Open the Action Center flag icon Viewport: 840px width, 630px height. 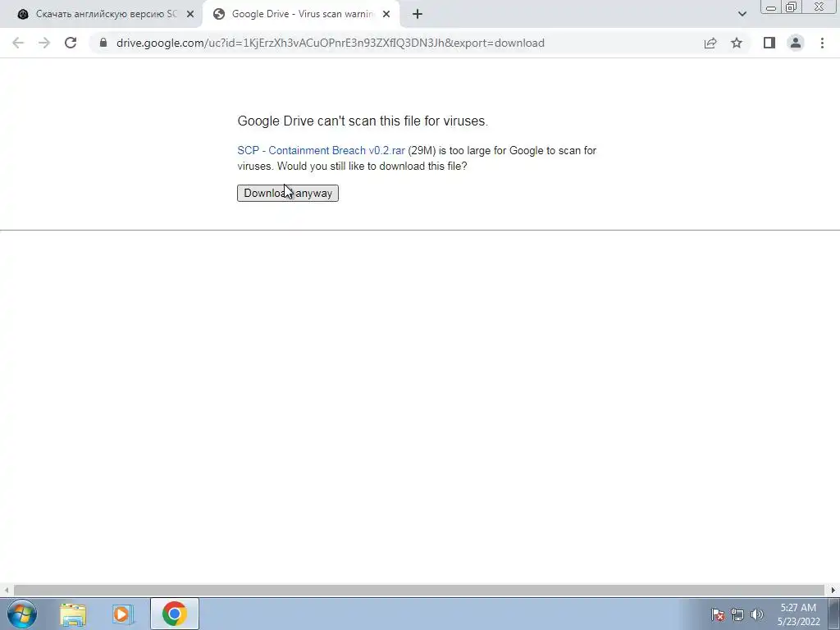pyautogui.click(x=718, y=614)
